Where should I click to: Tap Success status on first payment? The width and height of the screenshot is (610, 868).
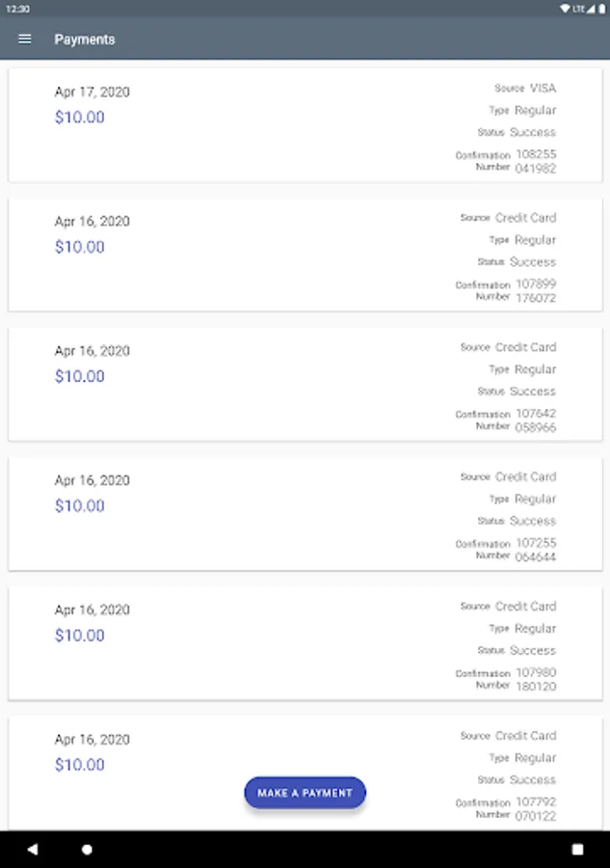coord(532,132)
